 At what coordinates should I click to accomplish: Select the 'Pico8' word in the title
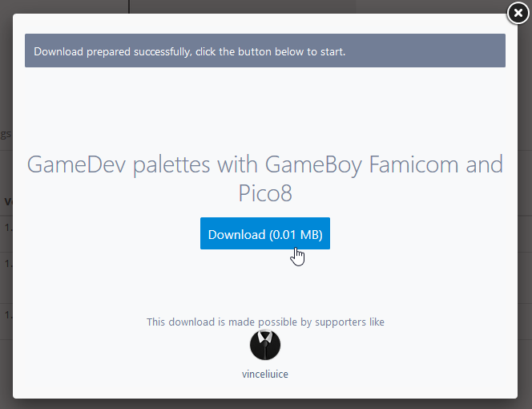[265, 193]
